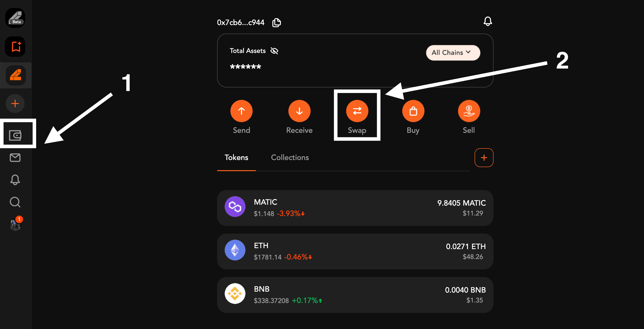Click the Send arrow icon
Viewport: 644px width, 329px height.
pyautogui.click(x=241, y=111)
